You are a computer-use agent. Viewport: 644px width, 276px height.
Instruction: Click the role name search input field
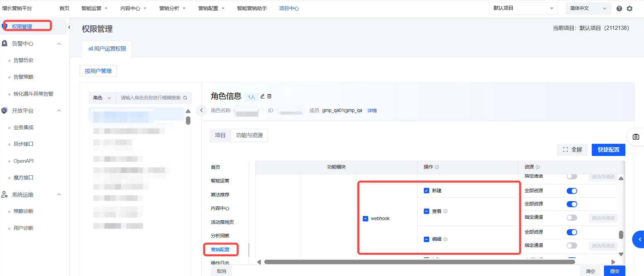[150, 98]
